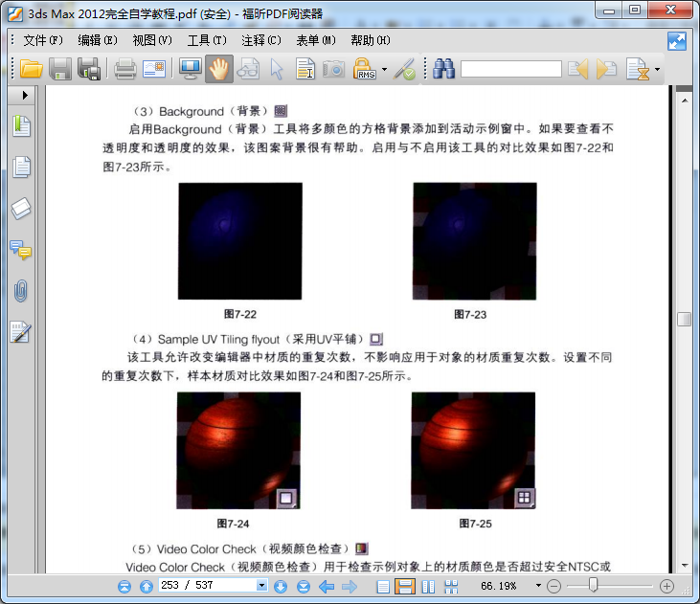Click the vertical scrollbar thumb
The height and width of the screenshot is (604, 700).
[x=684, y=319]
